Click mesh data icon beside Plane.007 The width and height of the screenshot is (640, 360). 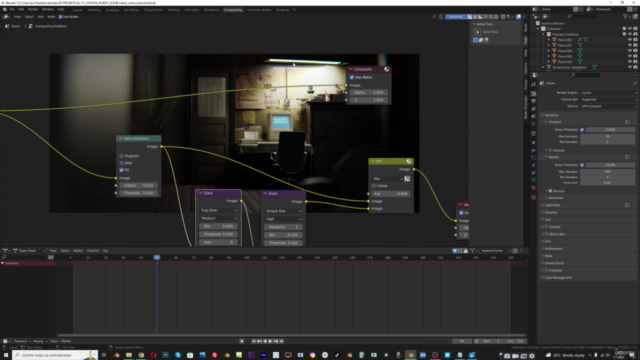580,45
